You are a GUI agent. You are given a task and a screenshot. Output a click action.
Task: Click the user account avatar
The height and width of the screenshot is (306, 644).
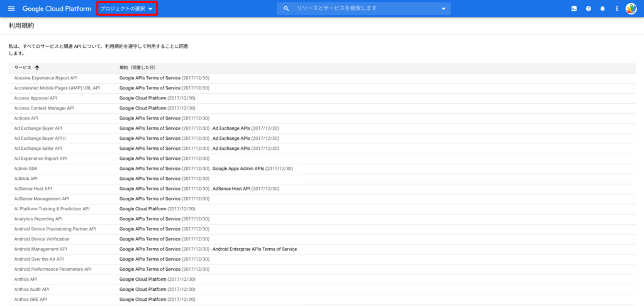[631, 9]
